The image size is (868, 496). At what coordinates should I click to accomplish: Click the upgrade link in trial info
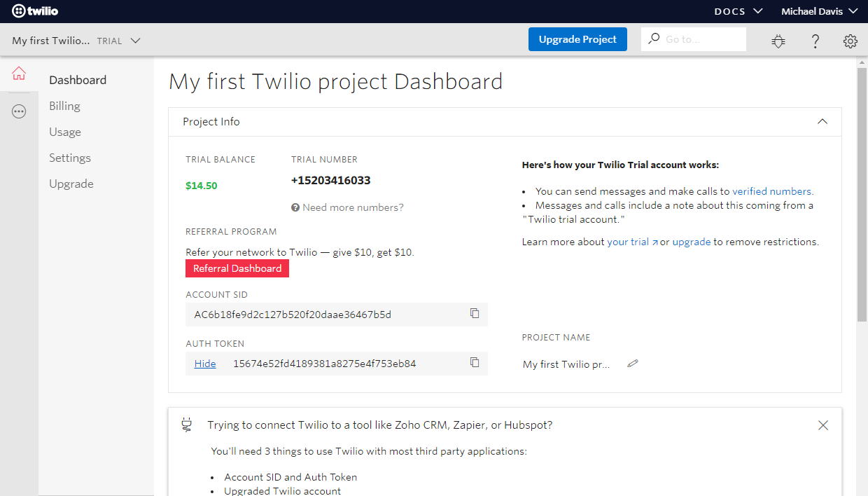click(x=692, y=242)
